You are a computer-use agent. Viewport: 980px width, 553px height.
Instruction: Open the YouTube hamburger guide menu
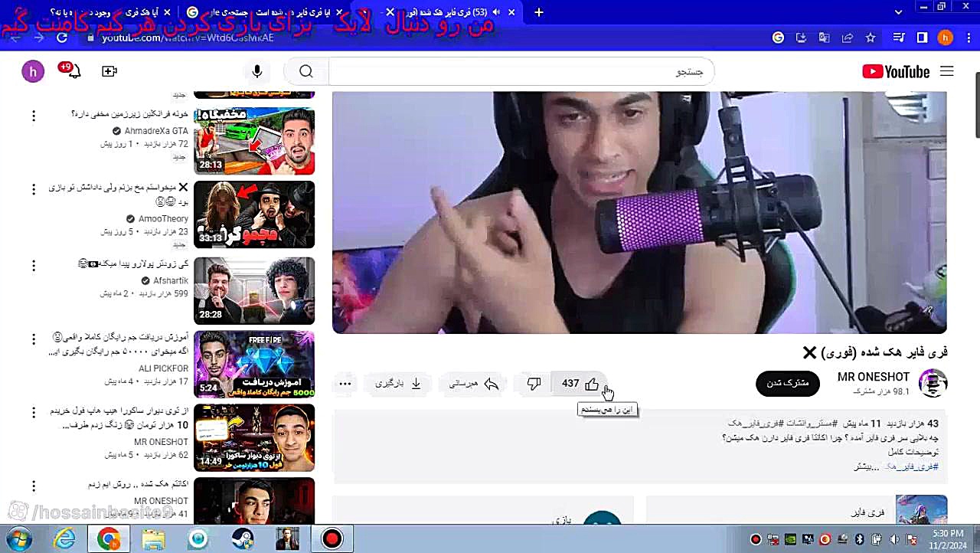tap(947, 71)
